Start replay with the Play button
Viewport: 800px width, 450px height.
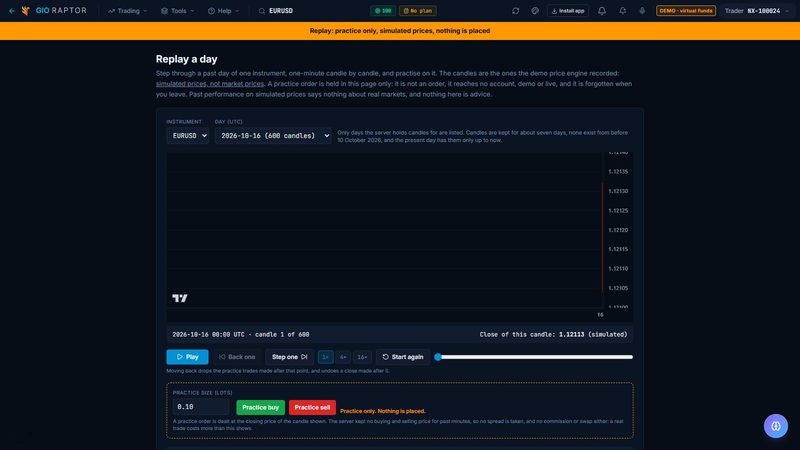(187, 357)
